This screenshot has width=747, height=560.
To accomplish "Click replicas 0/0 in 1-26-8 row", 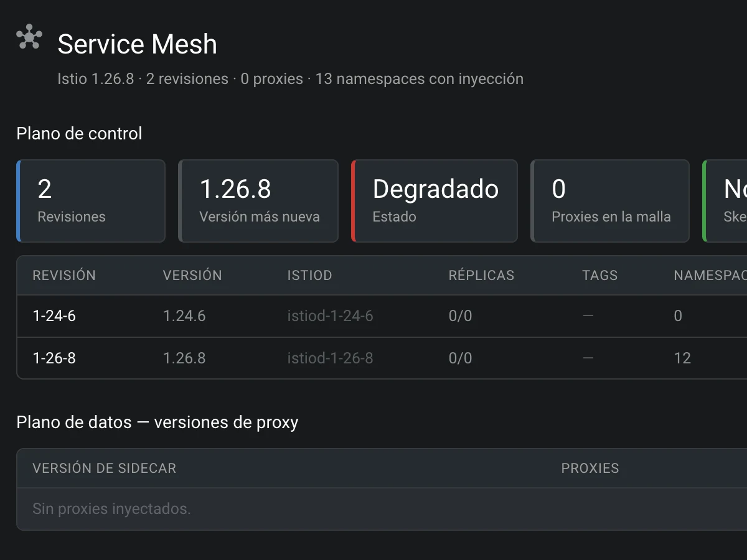I will (x=460, y=358).
